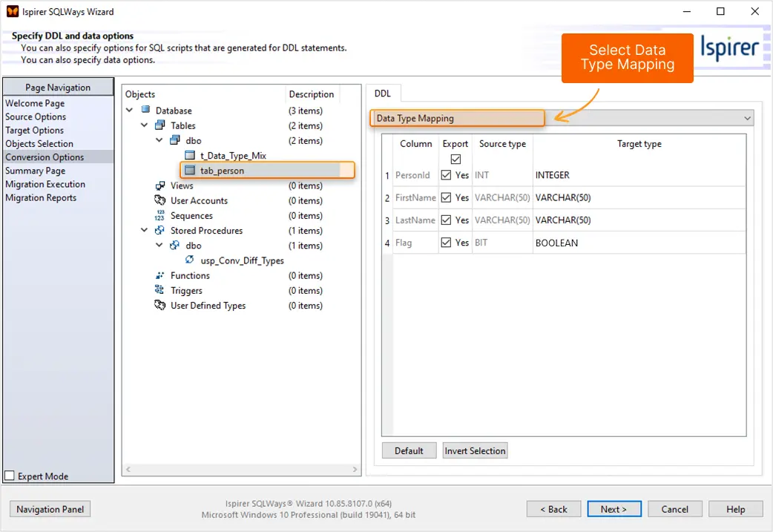Click the Next button

coord(614,509)
